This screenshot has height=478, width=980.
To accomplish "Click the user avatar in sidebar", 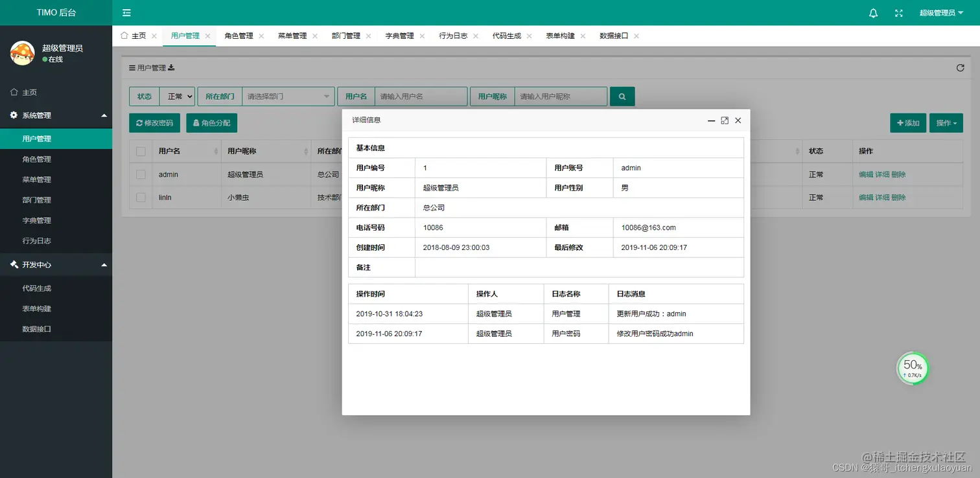I will pos(23,53).
